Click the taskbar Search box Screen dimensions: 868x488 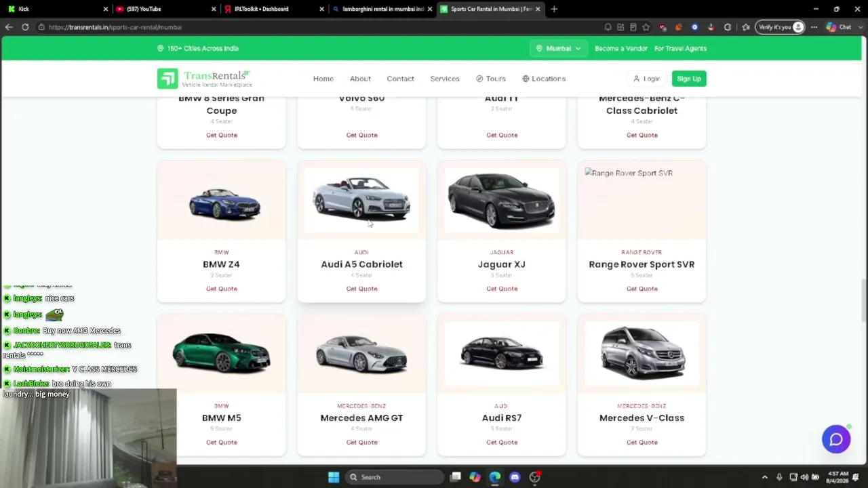coord(395,477)
